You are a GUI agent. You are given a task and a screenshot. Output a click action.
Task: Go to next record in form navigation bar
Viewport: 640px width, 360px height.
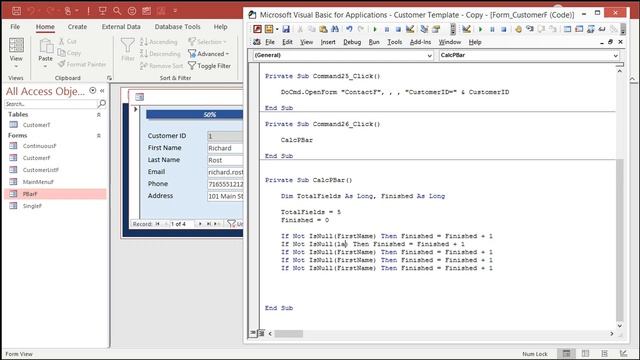(200, 224)
